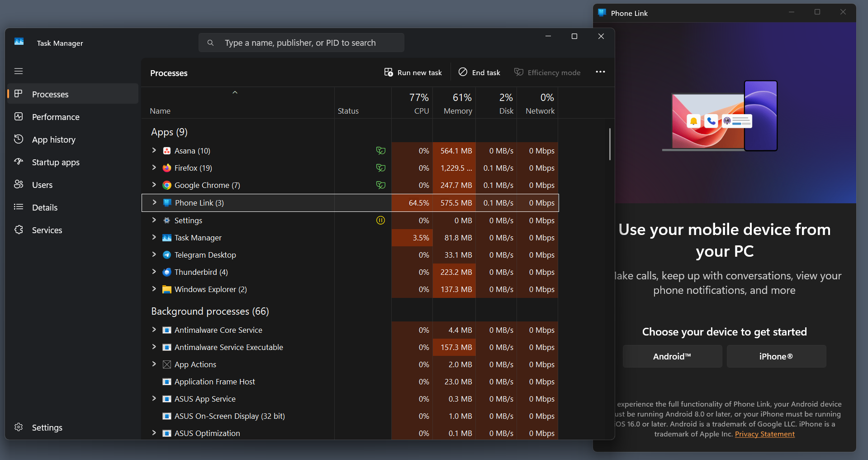Open the three-dot more options menu

[x=600, y=72]
